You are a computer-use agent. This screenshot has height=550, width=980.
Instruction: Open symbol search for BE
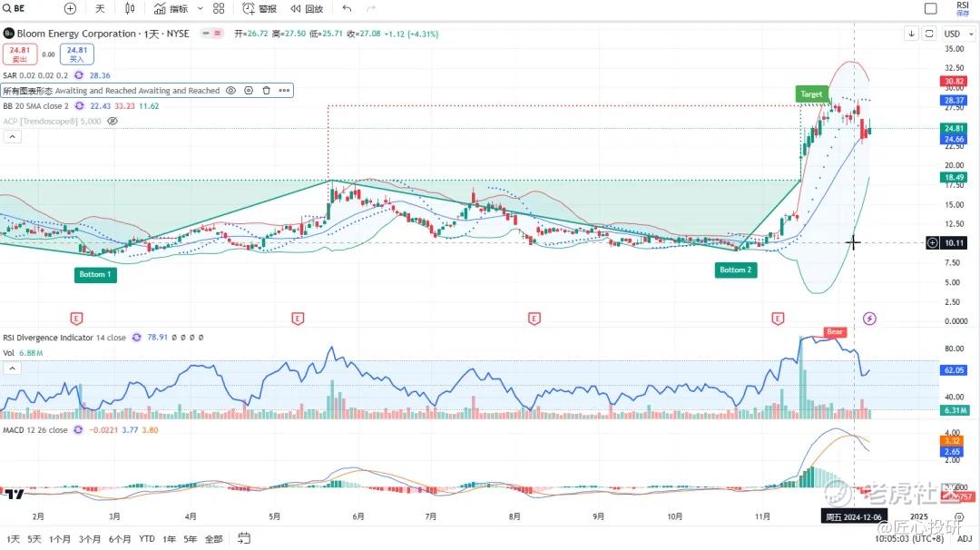click(15, 9)
